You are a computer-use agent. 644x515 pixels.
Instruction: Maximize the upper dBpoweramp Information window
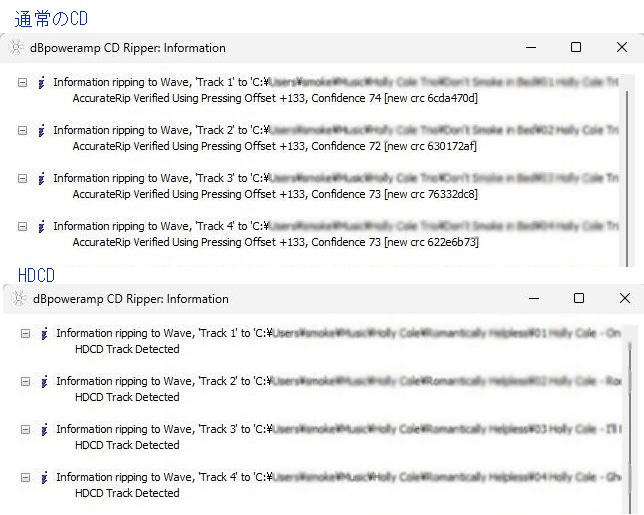(x=576, y=47)
